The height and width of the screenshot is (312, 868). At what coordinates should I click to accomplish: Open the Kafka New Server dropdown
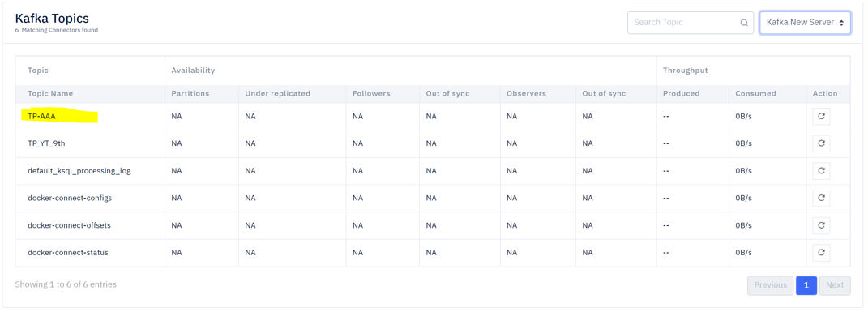tap(805, 23)
